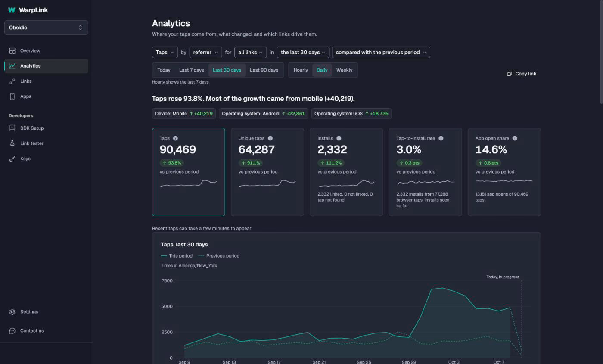Viewport: 603px width, 364px height.
Task: Open Apps in the sidebar
Action: 46,96
